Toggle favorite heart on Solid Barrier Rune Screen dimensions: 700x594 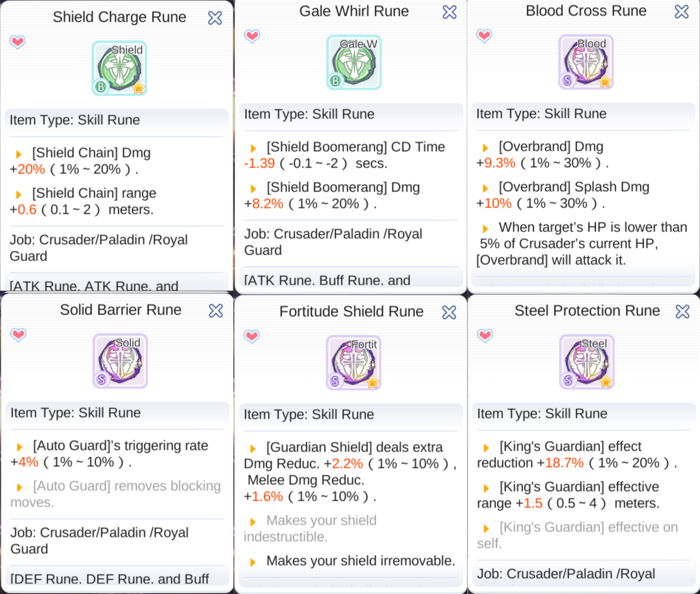tap(18, 335)
